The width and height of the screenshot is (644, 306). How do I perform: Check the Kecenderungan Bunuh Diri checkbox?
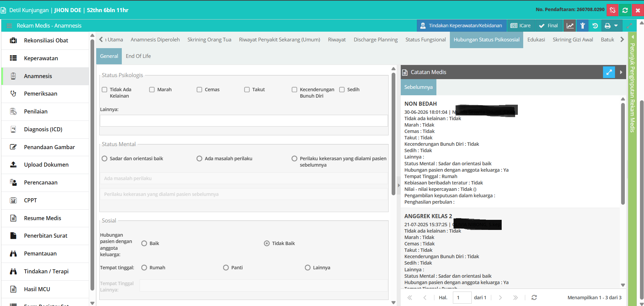tap(294, 90)
